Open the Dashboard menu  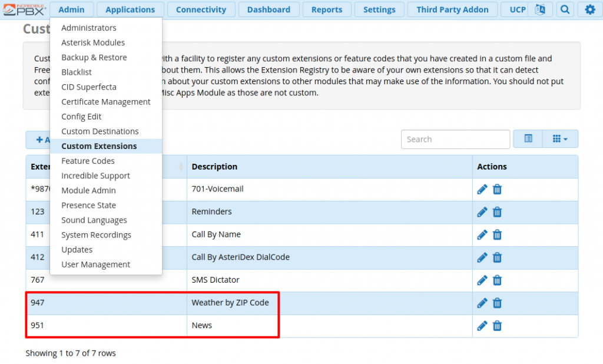tap(269, 9)
